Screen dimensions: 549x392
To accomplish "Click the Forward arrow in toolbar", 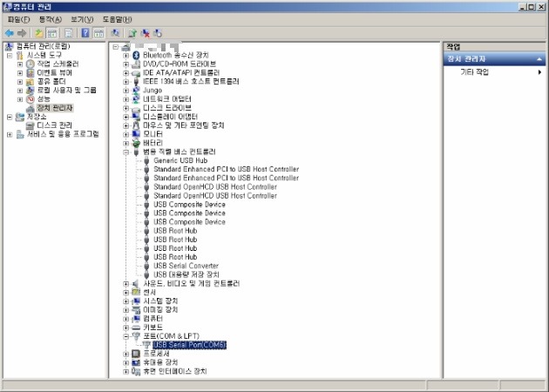I will pos(22,33).
